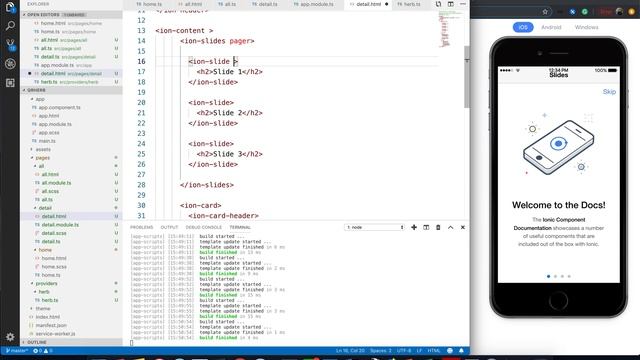Image resolution: width=640 pixels, height=360 pixels.
Task: Collapse the pages folder
Action: (42, 158)
